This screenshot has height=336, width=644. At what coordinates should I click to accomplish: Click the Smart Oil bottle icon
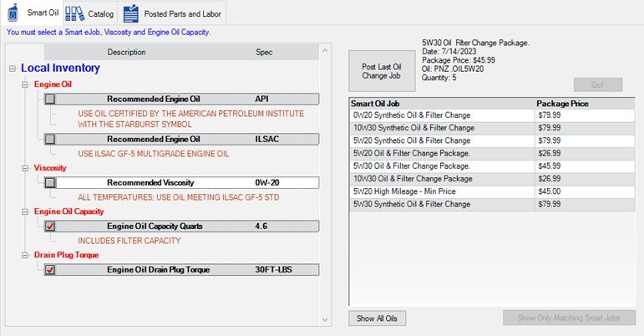coord(13,13)
